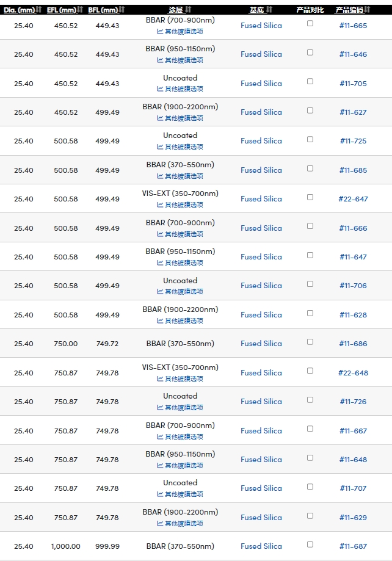Click 产品对比 column header
The height and width of the screenshot is (561, 392).
click(x=310, y=10)
